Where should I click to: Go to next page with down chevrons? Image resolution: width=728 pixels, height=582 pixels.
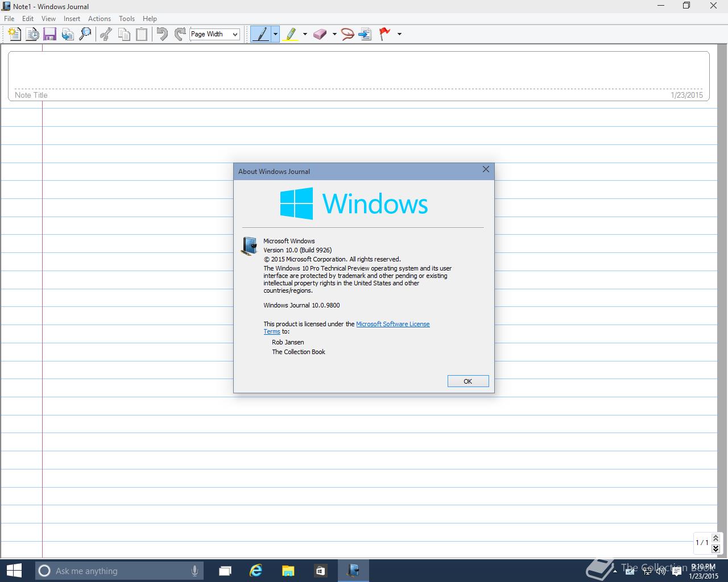point(716,548)
